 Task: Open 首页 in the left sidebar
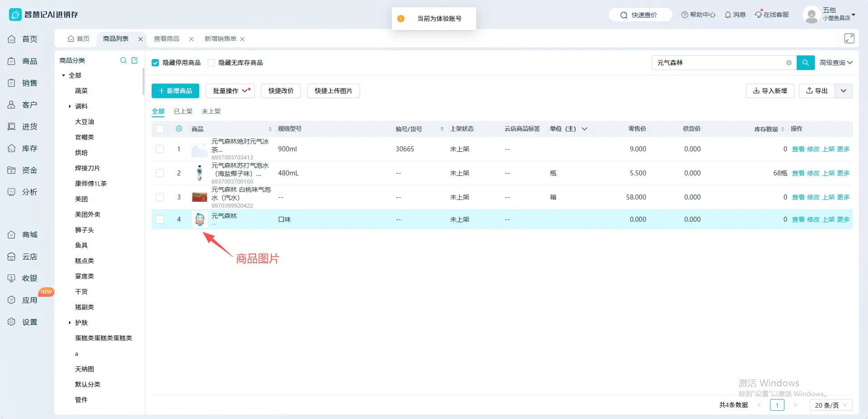pyautogui.click(x=23, y=39)
